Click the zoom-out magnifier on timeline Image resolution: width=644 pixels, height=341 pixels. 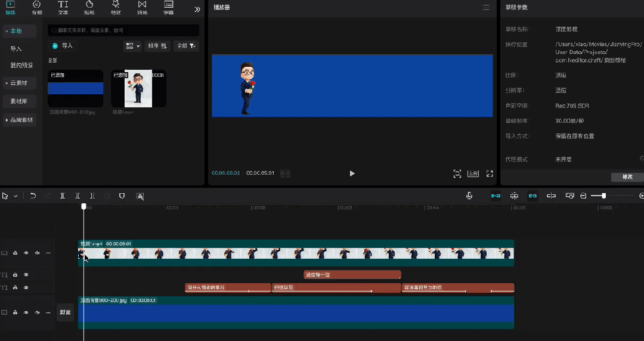[x=583, y=196]
